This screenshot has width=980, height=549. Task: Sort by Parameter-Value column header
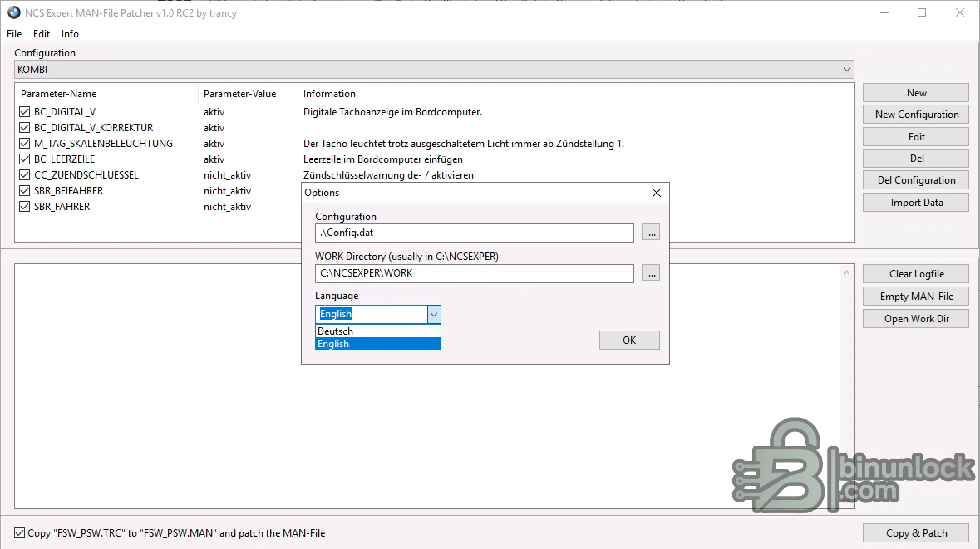click(x=248, y=94)
